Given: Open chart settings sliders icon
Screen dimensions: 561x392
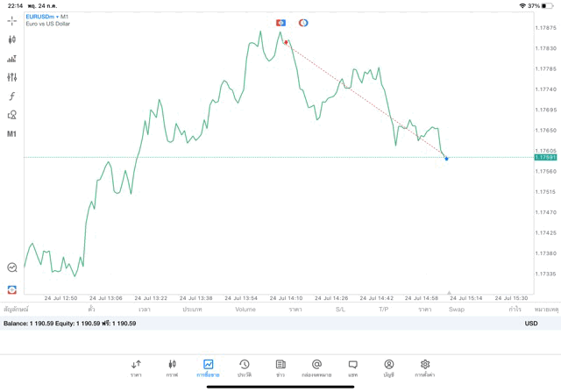Looking at the screenshot, I should [x=12, y=77].
